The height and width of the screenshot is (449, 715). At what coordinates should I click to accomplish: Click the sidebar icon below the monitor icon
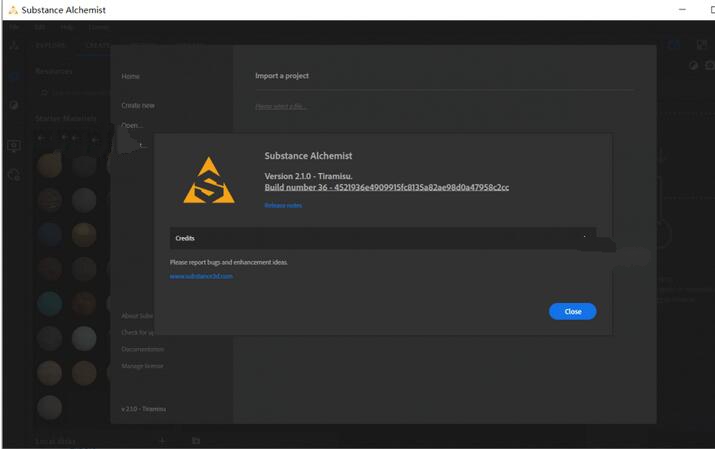[14, 175]
